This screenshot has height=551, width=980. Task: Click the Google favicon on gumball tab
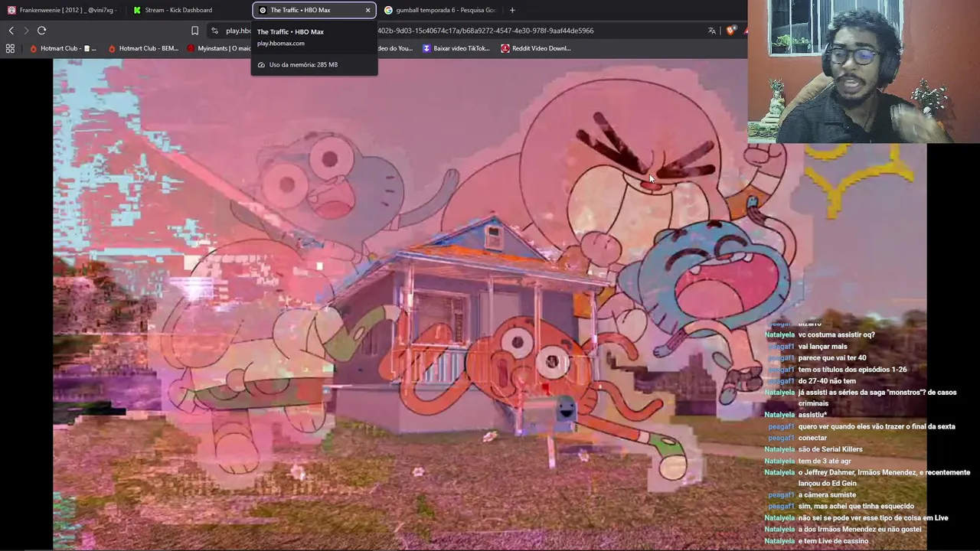click(388, 10)
